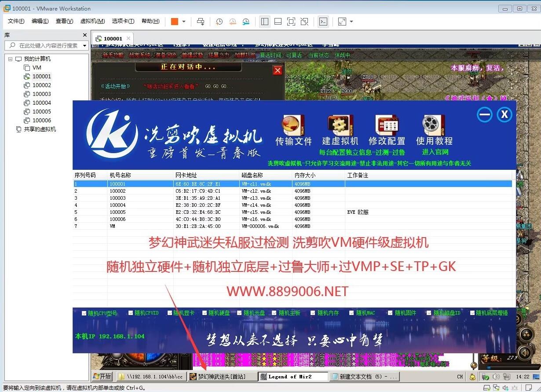Select 共享的虚拟机 in the library tree
541x392 pixels.
[40, 129]
